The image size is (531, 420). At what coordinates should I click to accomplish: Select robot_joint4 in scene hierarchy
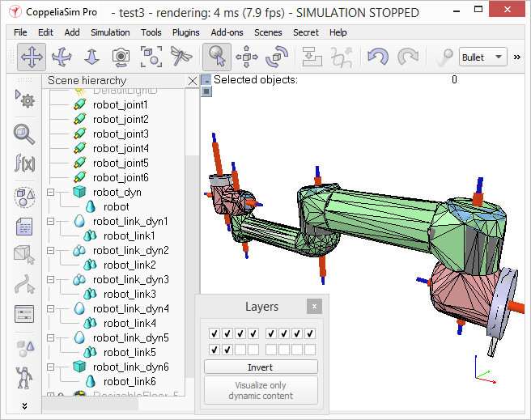coord(121,149)
